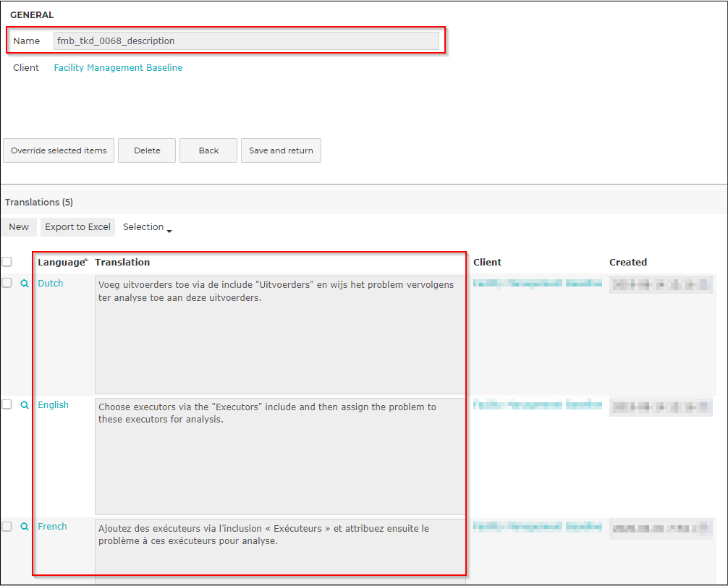Check the French translation row checkbox
Viewport: 728px width, 586px height.
(x=7, y=526)
